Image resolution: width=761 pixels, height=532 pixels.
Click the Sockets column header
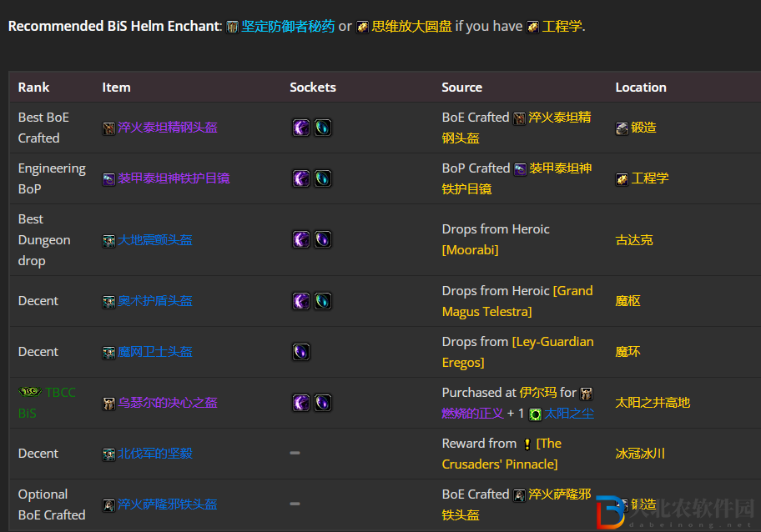[313, 88]
